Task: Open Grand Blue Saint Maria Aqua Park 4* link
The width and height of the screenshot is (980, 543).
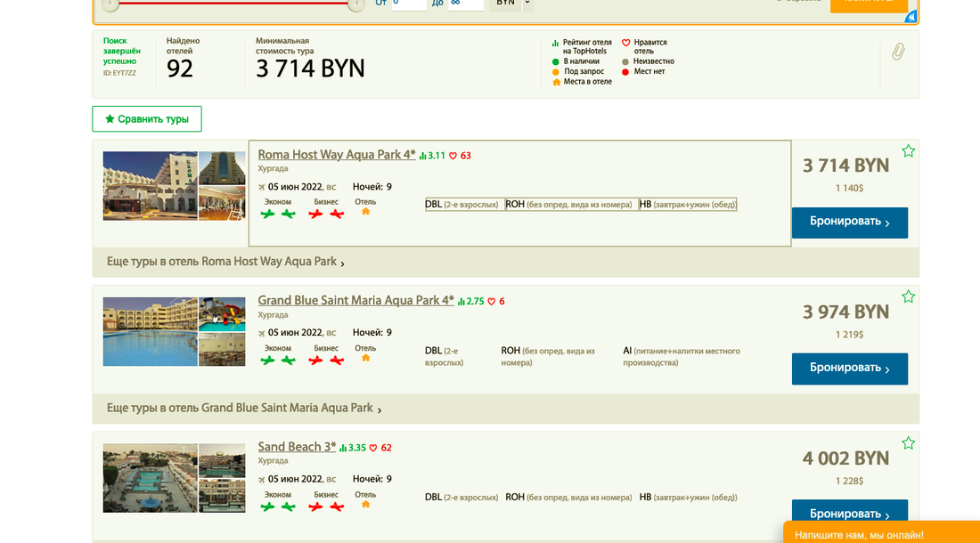Action: [355, 300]
